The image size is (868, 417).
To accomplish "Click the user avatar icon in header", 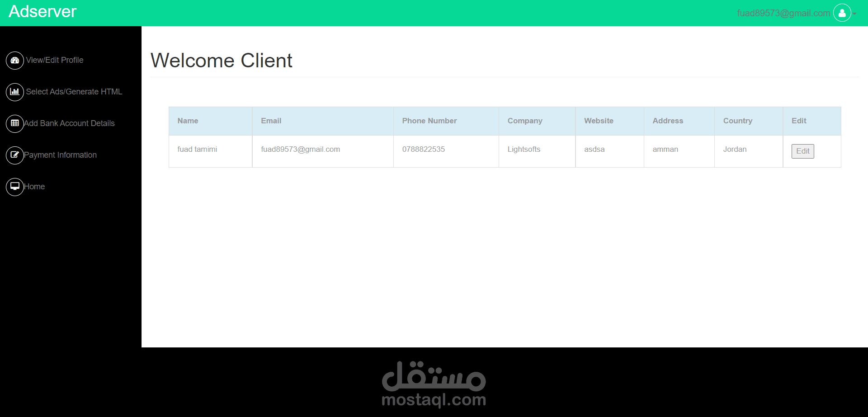I will click(x=842, y=13).
